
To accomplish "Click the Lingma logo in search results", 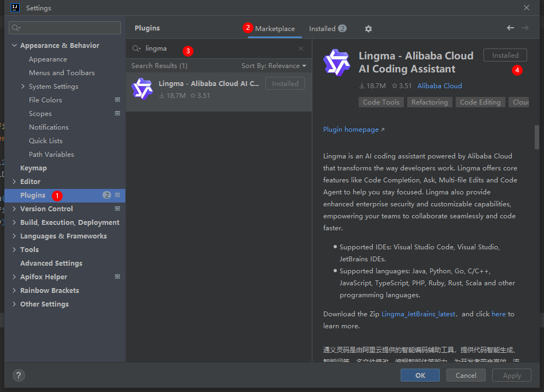I will coord(142,89).
